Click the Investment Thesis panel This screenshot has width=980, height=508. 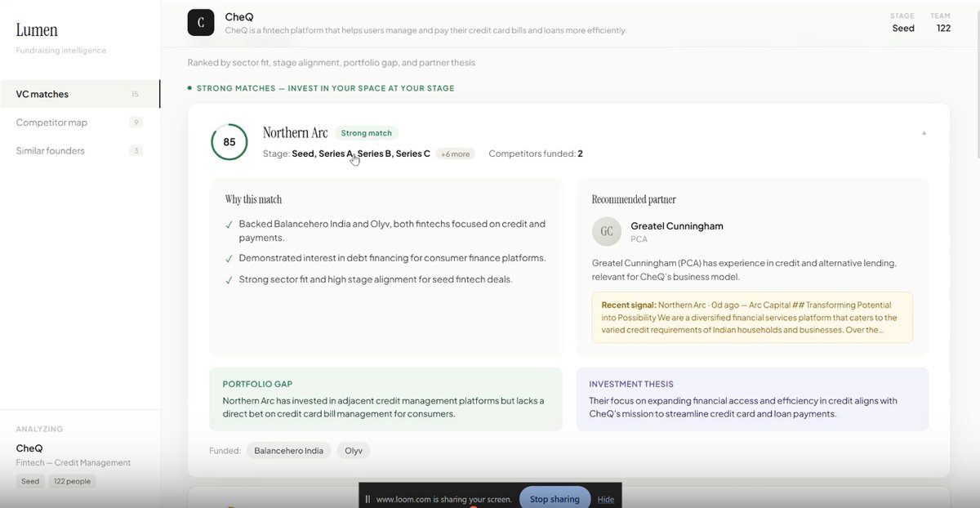[752, 399]
